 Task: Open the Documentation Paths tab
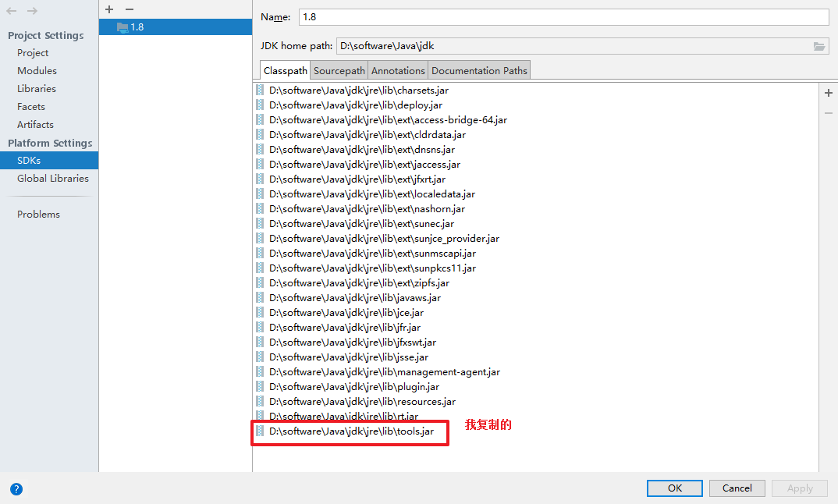(x=479, y=70)
